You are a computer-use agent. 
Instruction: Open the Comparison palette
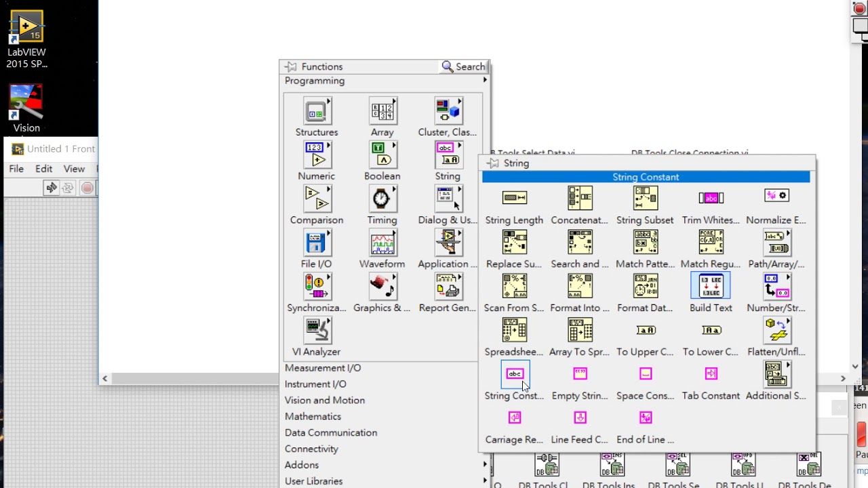317,200
